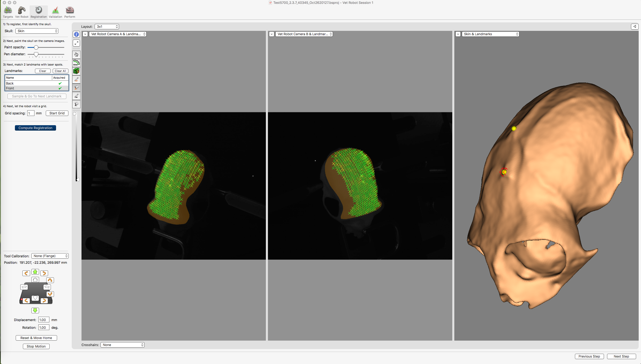Select the black pencil erase tool
Viewport: 641px width, 364px height.
click(76, 96)
